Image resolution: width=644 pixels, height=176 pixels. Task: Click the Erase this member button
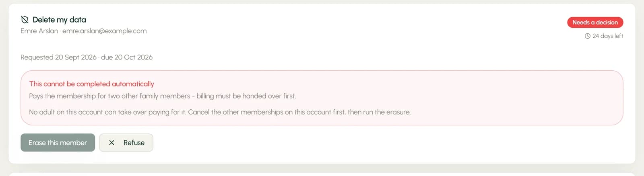58,143
